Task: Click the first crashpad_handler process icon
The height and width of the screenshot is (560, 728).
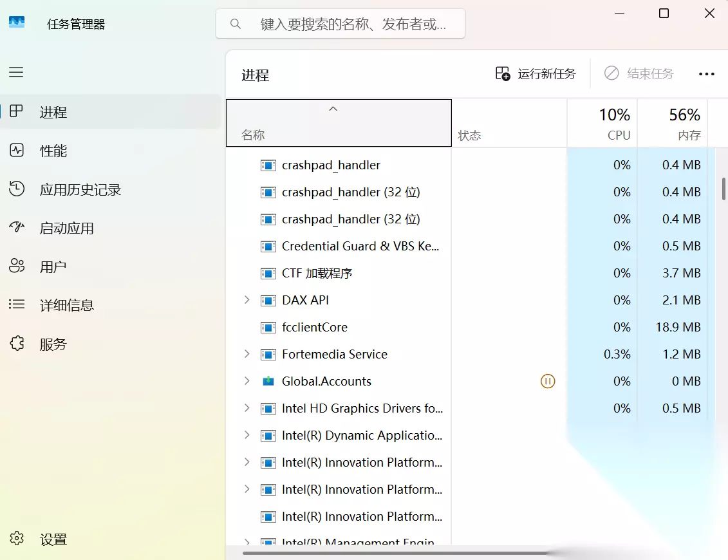Action: (268, 165)
